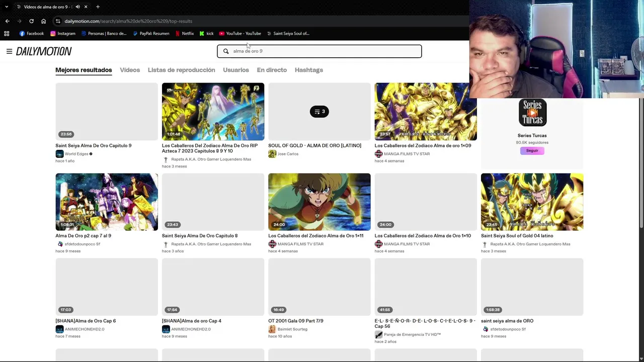Image resolution: width=644 pixels, height=362 pixels.
Task: Click the browser address bar URL
Action: click(x=128, y=21)
